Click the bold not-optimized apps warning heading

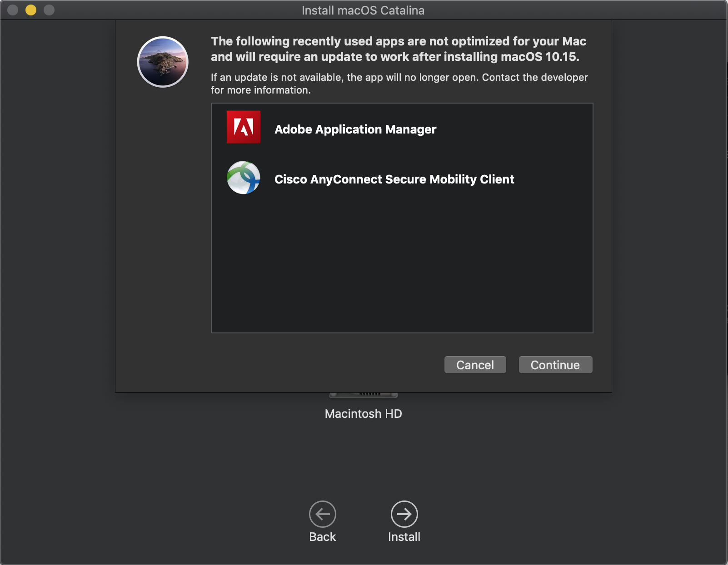(x=399, y=49)
